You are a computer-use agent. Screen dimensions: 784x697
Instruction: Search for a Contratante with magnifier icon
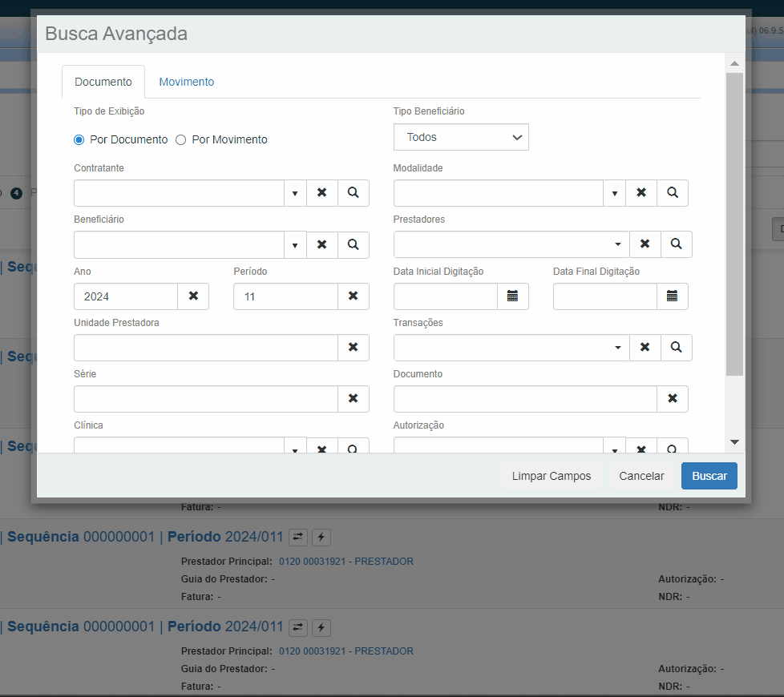[353, 193]
